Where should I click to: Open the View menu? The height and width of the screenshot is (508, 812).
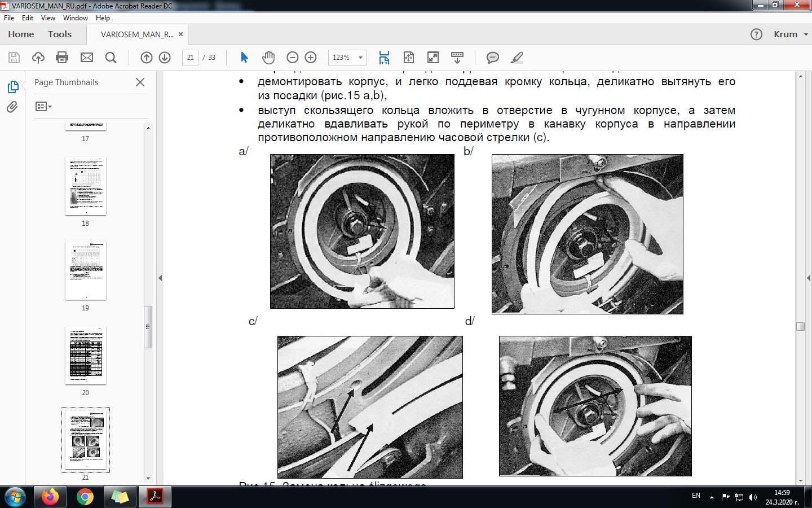click(x=48, y=18)
